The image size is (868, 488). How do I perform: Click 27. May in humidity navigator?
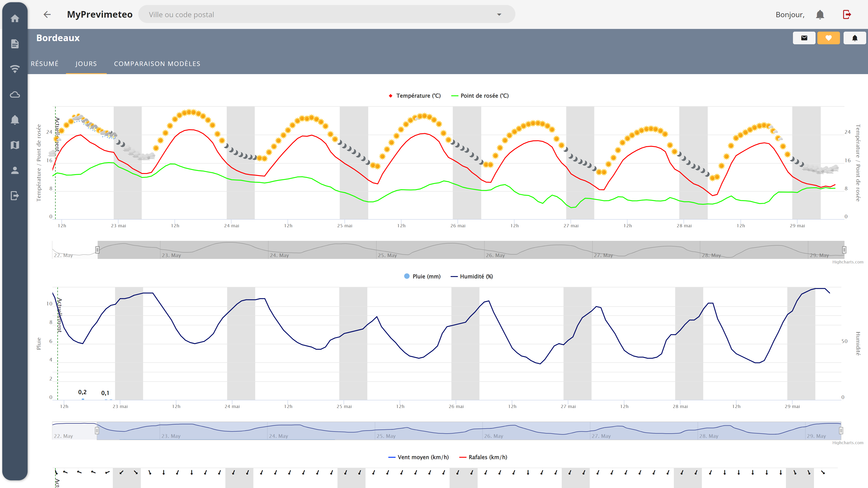[601, 436]
